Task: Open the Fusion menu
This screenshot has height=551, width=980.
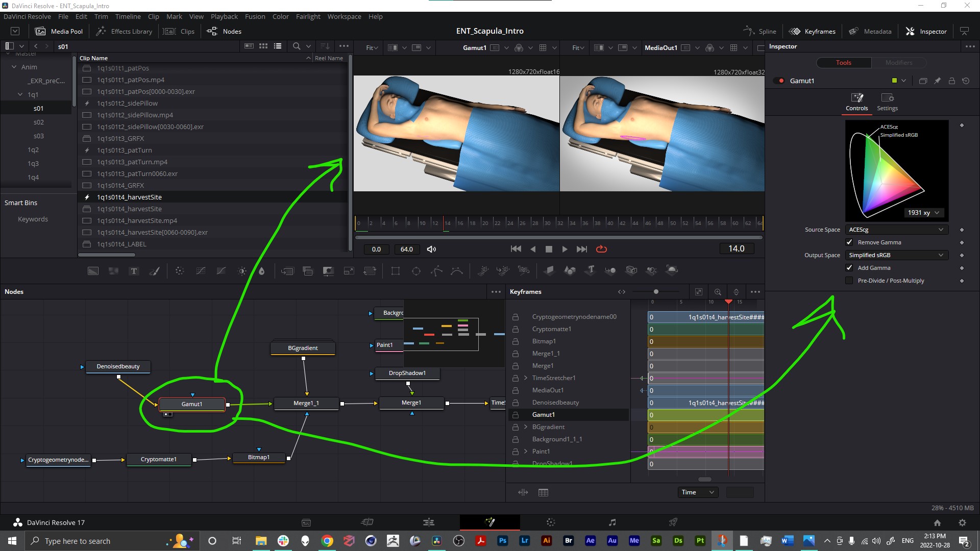Action: pyautogui.click(x=255, y=16)
